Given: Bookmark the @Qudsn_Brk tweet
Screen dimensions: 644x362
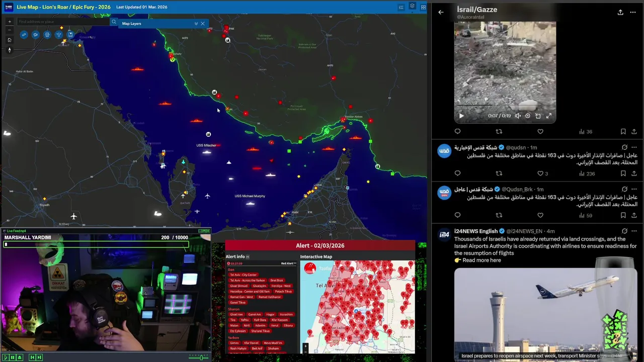Looking at the screenshot, I should click(x=623, y=215).
